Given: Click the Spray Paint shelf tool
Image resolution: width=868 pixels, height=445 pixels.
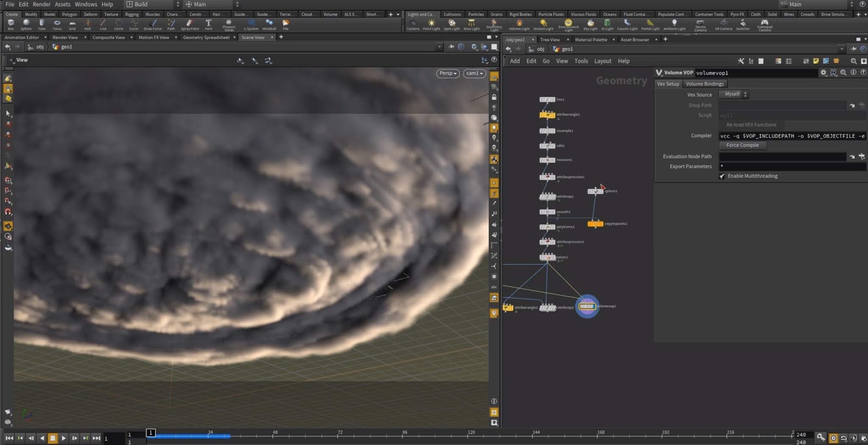Looking at the screenshot, I should (189, 24).
